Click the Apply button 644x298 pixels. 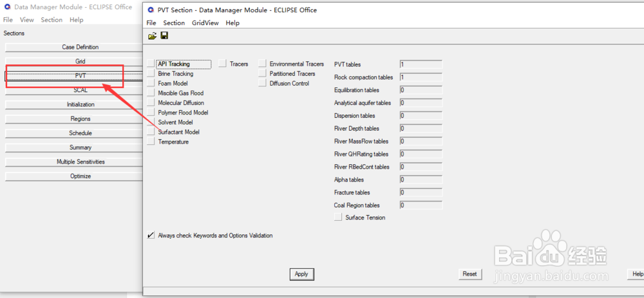(301, 274)
